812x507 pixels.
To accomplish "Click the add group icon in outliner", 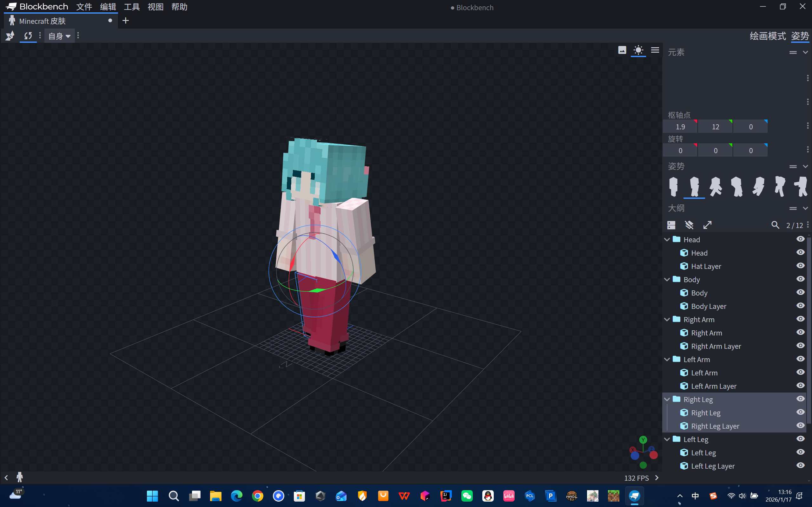I will (x=671, y=225).
